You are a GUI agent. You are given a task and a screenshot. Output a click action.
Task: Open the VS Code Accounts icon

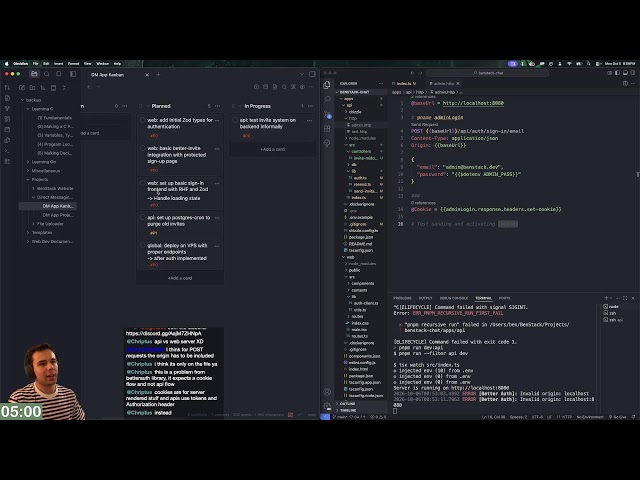pos(327,392)
